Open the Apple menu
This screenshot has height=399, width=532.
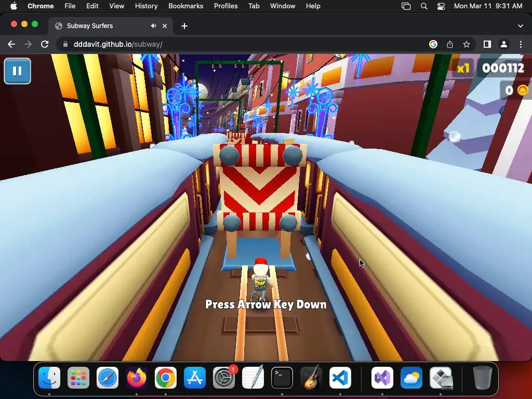pyautogui.click(x=14, y=6)
